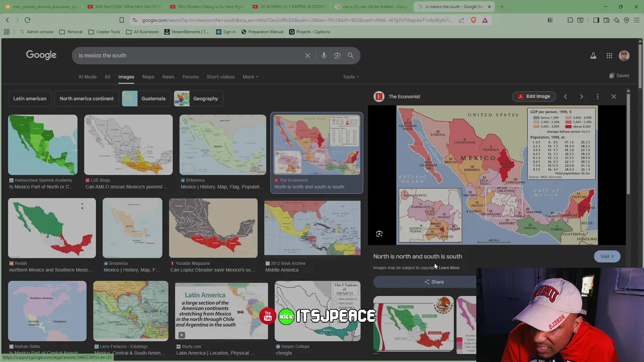Screen dimensions: 644x362
Task: Click the Visit button
Action: [x=607, y=256]
